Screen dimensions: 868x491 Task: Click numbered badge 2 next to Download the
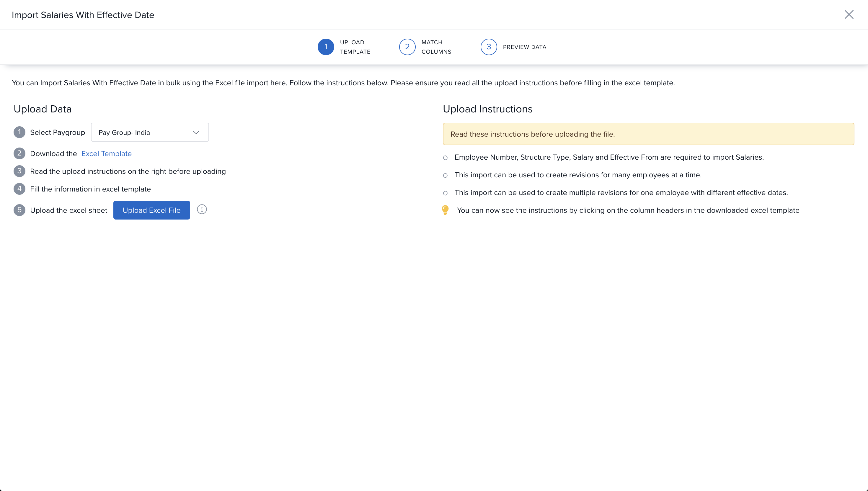tap(19, 153)
